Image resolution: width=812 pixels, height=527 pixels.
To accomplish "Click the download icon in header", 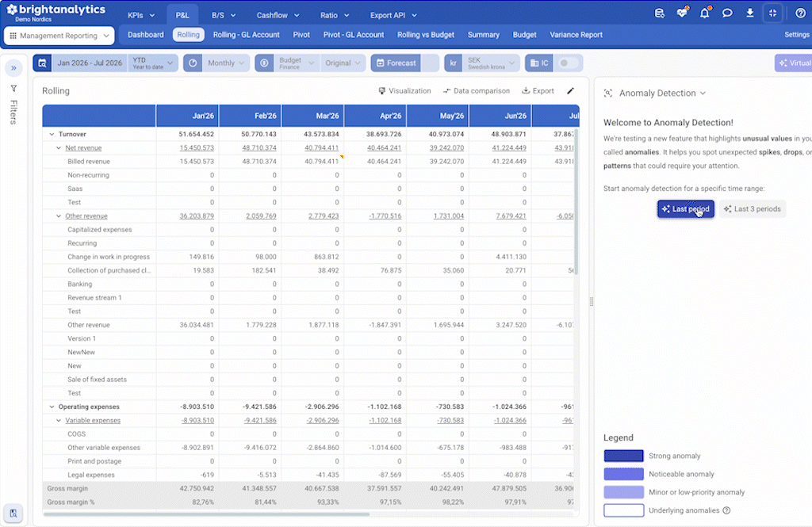I will point(750,13).
